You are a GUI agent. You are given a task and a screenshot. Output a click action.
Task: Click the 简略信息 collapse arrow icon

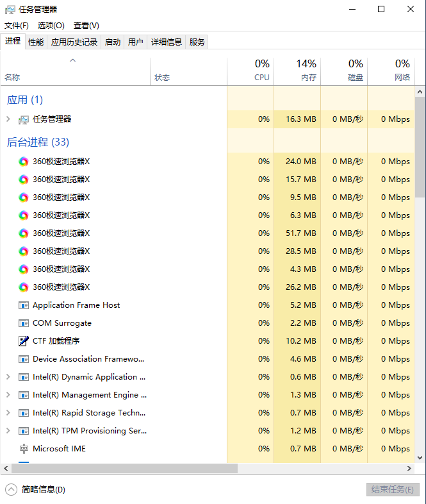(11, 489)
